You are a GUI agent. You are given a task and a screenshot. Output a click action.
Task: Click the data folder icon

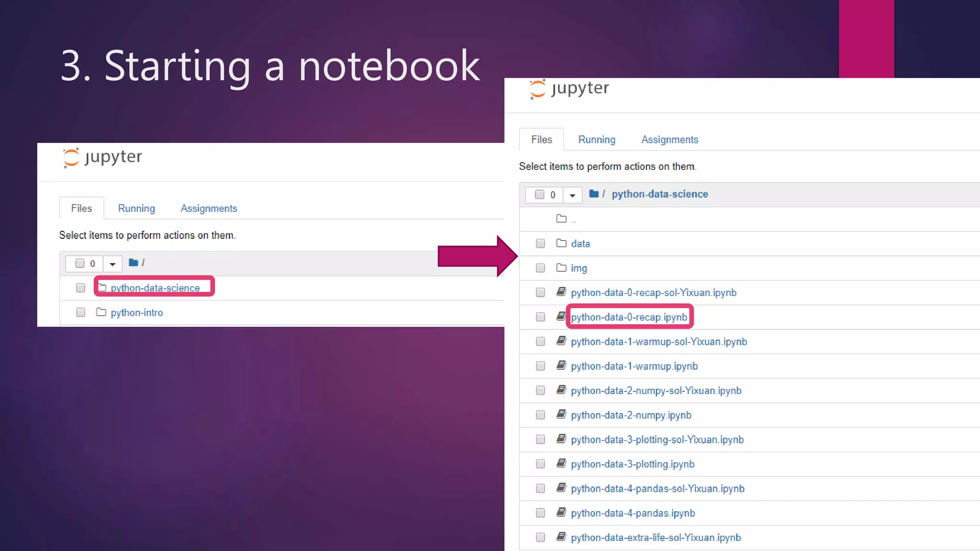click(x=561, y=243)
